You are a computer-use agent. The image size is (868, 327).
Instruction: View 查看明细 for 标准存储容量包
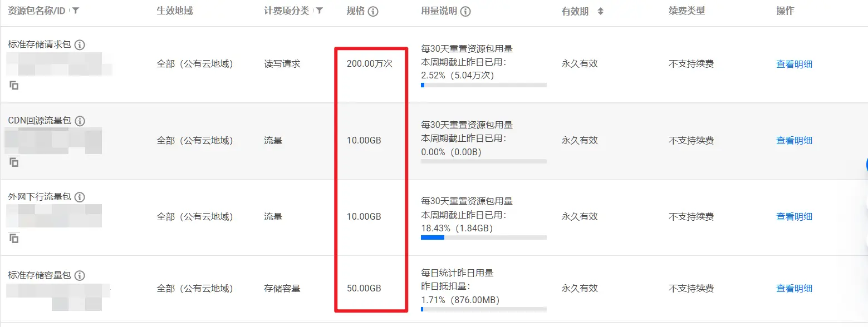click(x=794, y=288)
